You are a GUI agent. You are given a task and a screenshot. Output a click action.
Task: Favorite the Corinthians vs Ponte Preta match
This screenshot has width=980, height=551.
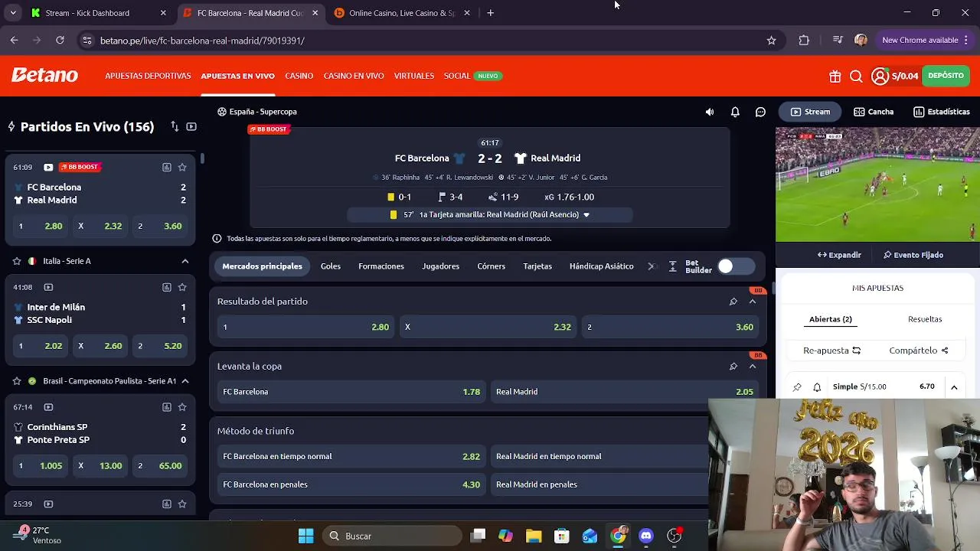tap(182, 407)
